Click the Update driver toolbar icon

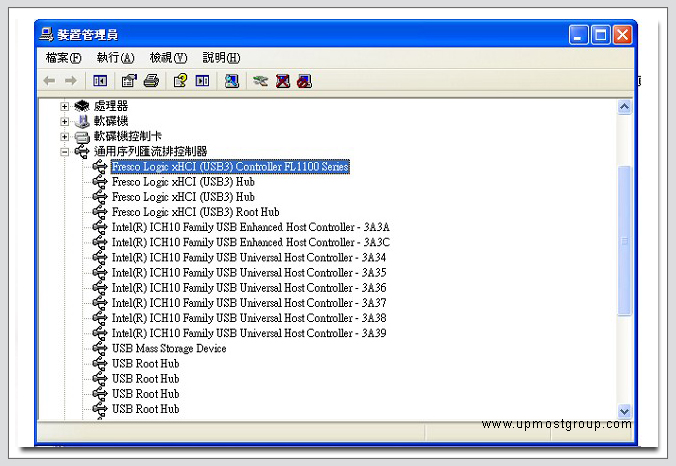pos(260,81)
